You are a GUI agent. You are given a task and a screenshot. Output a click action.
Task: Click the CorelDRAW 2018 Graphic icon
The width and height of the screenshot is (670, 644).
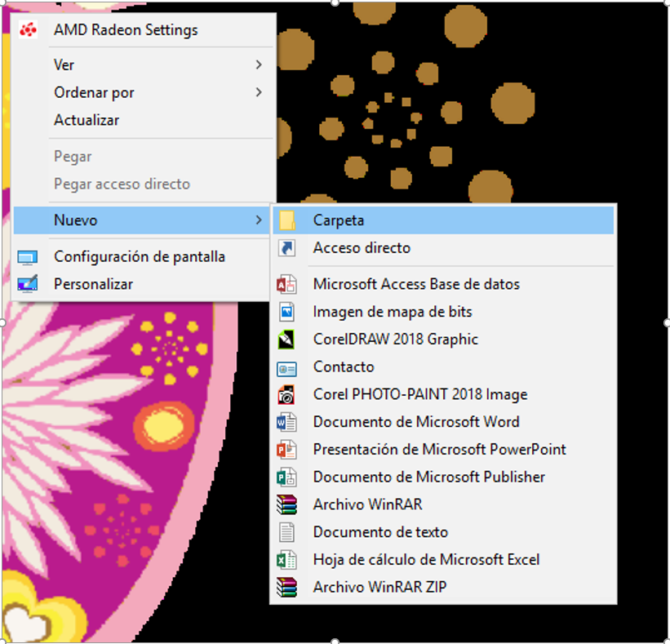pyautogui.click(x=286, y=340)
